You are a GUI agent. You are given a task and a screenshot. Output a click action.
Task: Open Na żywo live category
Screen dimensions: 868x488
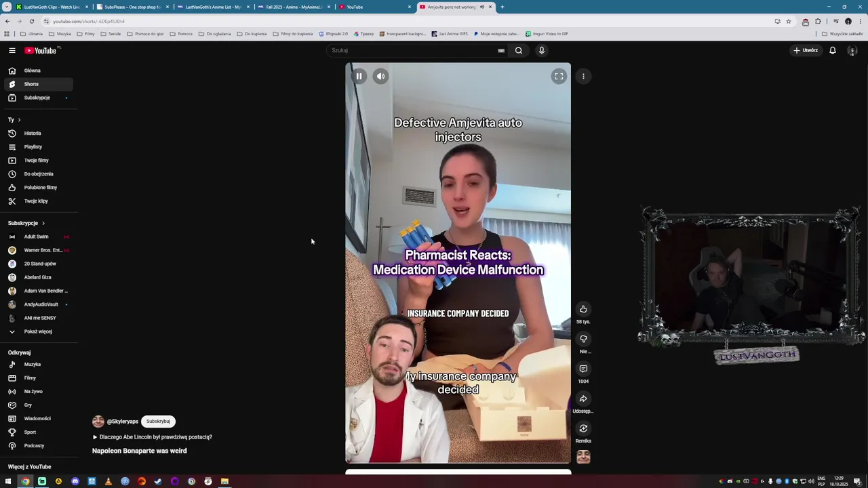point(38,392)
